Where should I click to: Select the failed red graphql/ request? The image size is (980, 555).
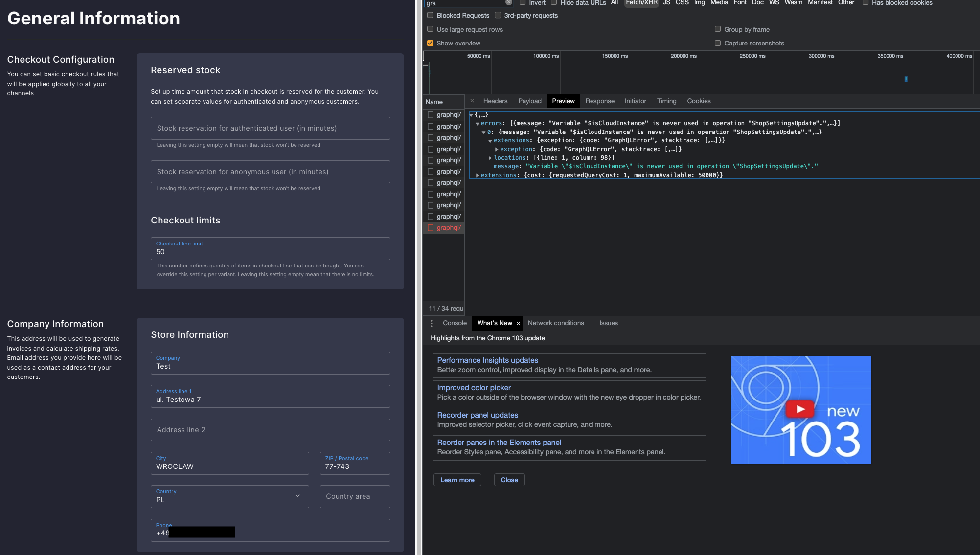click(444, 228)
